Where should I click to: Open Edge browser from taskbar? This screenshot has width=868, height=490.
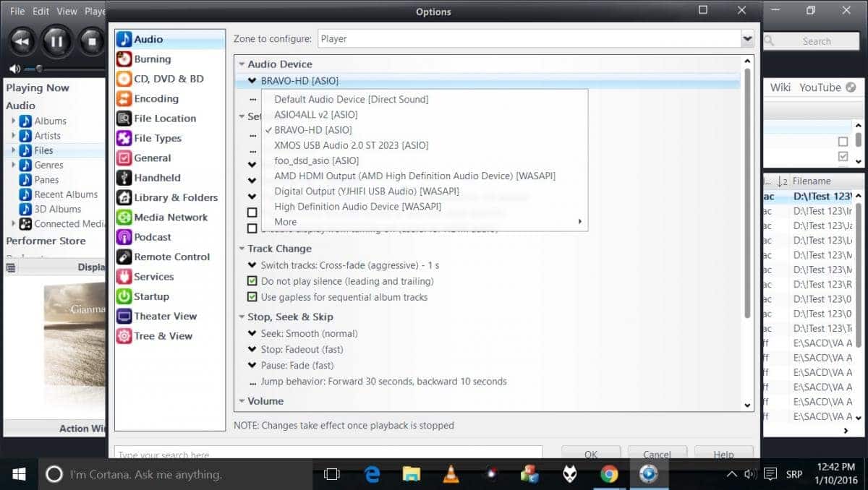pyautogui.click(x=373, y=474)
